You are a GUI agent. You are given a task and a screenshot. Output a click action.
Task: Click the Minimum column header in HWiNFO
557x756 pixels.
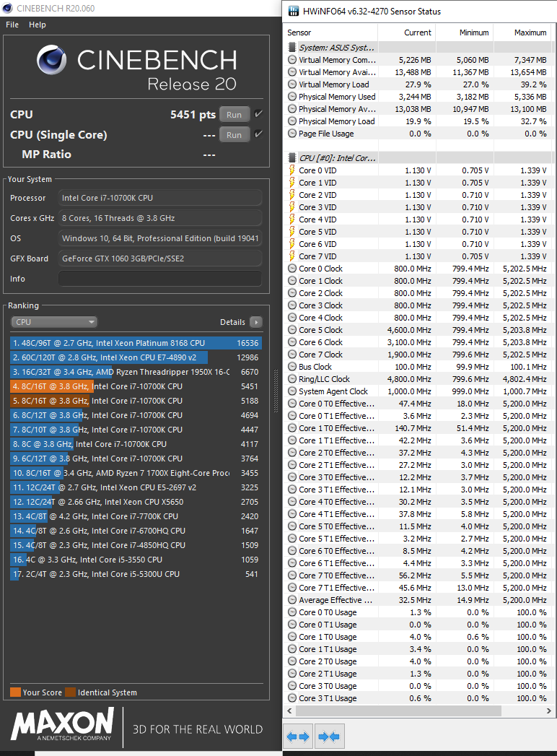point(465,32)
